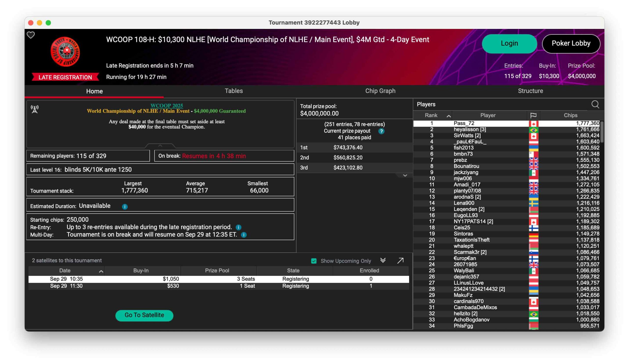Collapse the tournament info panel chevron
Image resolution: width=629 pixels, height=364 pixels.
click(x=160, y=146)
